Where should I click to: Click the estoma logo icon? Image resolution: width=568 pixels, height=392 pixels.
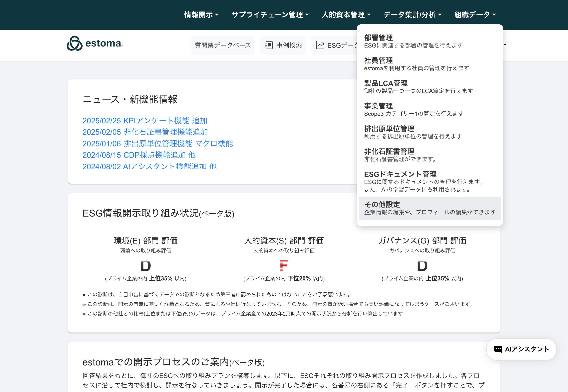(75, 44)
